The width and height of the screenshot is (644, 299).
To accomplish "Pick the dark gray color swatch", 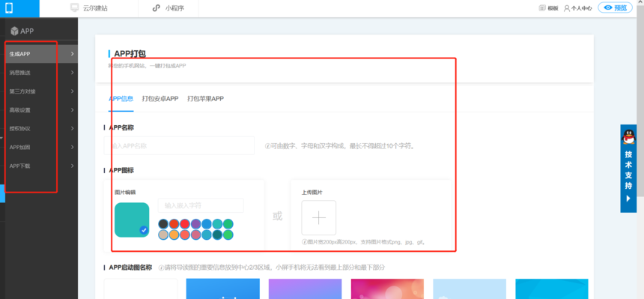I will tap(163, 224).
